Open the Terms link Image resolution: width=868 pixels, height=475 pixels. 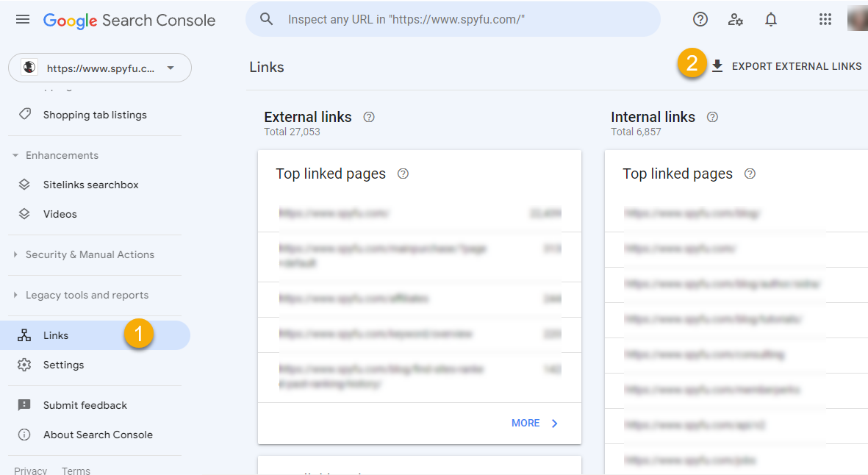pyautogui.click(x=76, y=470)
